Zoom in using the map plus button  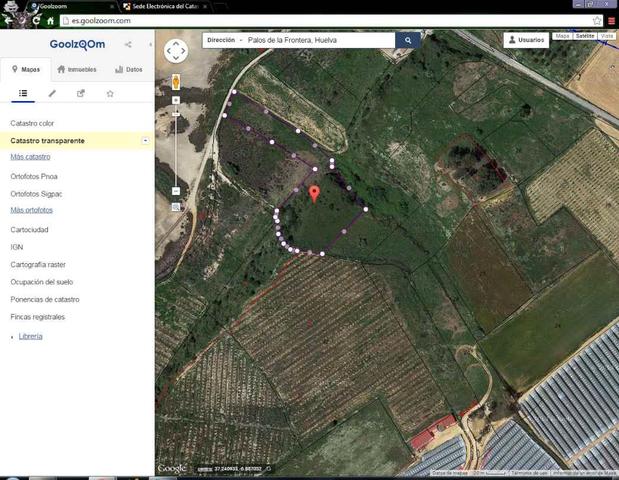pos(176,101)
